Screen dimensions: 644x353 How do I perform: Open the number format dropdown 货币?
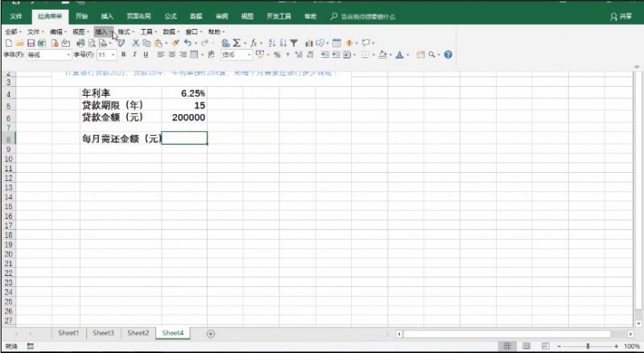[249, 55]
